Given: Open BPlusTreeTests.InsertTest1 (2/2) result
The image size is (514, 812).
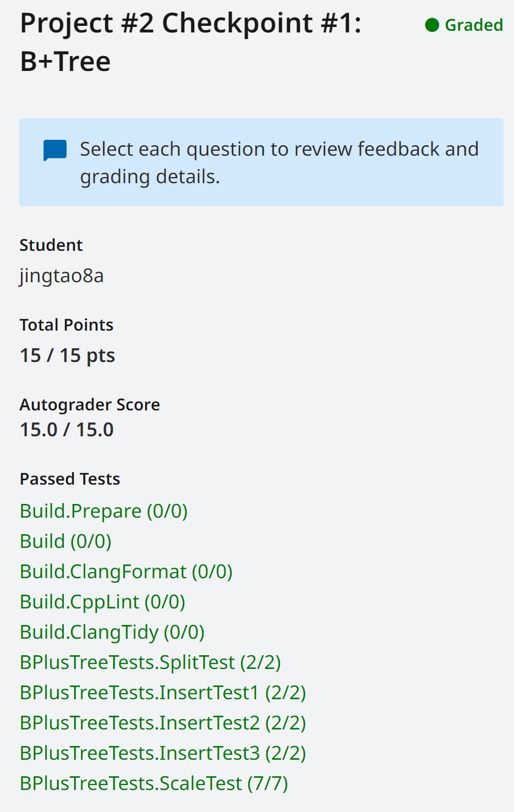Looking at the screenshot, I should click(x=163, y=693).
